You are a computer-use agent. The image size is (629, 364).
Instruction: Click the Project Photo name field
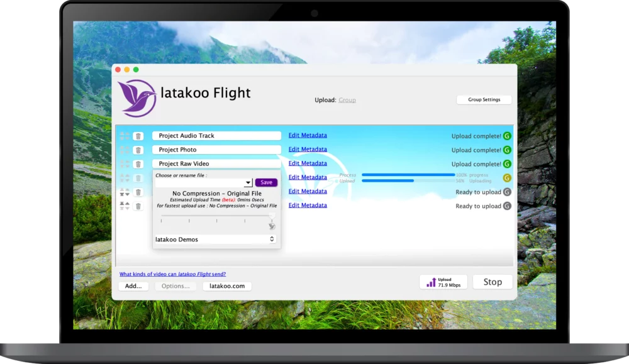(x=216, y=150)
